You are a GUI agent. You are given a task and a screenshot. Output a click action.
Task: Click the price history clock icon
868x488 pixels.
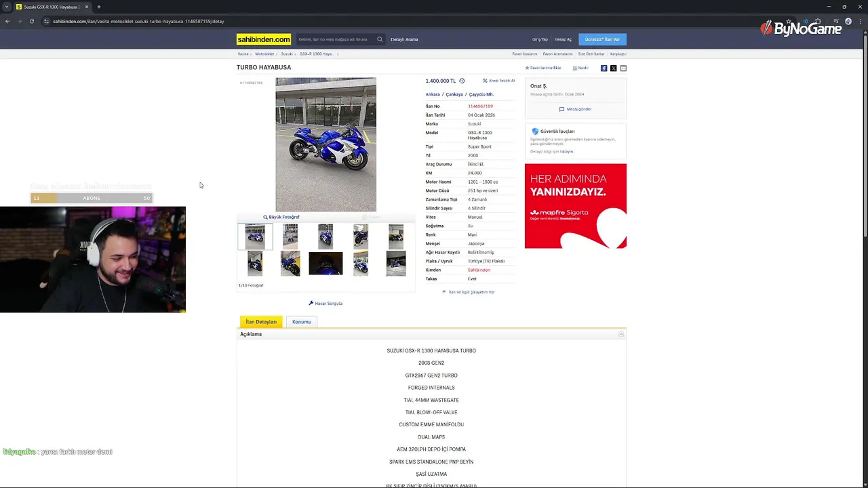point(462,81)
